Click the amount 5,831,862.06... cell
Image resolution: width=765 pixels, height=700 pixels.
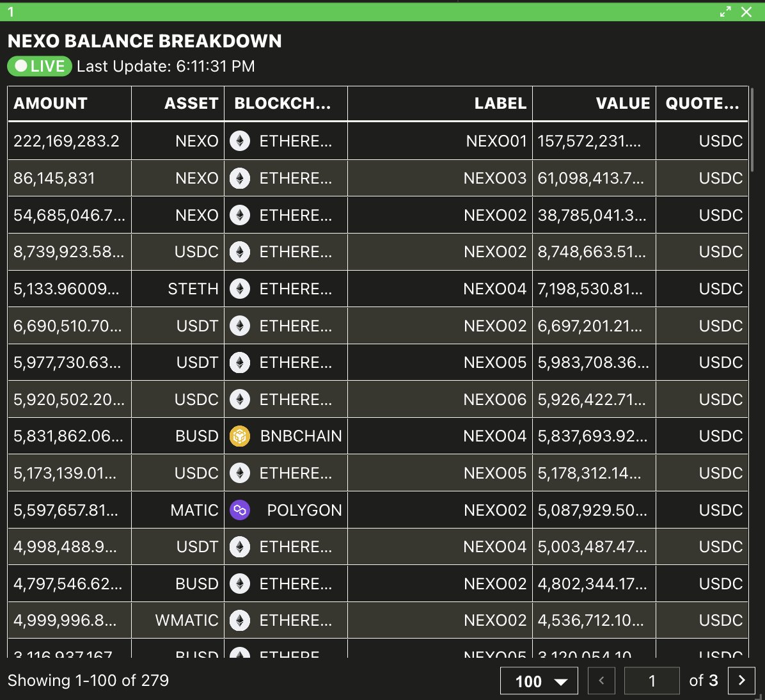pos(69,436)
